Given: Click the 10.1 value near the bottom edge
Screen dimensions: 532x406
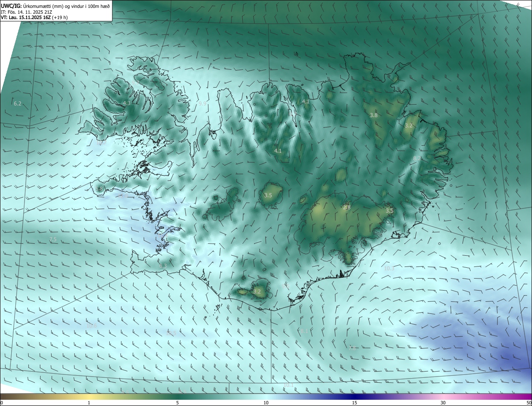Looking at the screenshot, I should (288, 385).
